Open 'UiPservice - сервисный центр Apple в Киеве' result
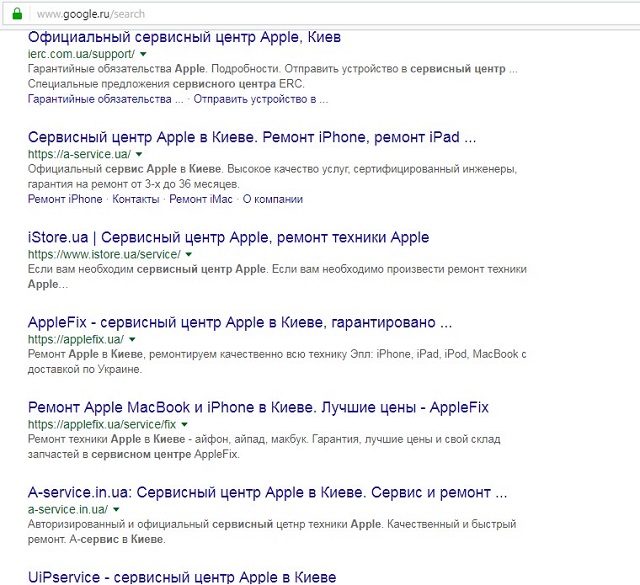 [182, 577]
